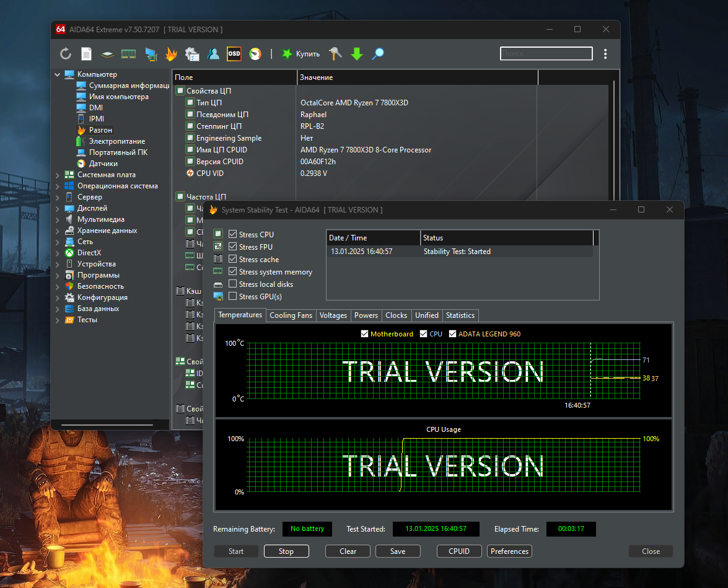
Task: Stop the stability test
Action: 286,551
